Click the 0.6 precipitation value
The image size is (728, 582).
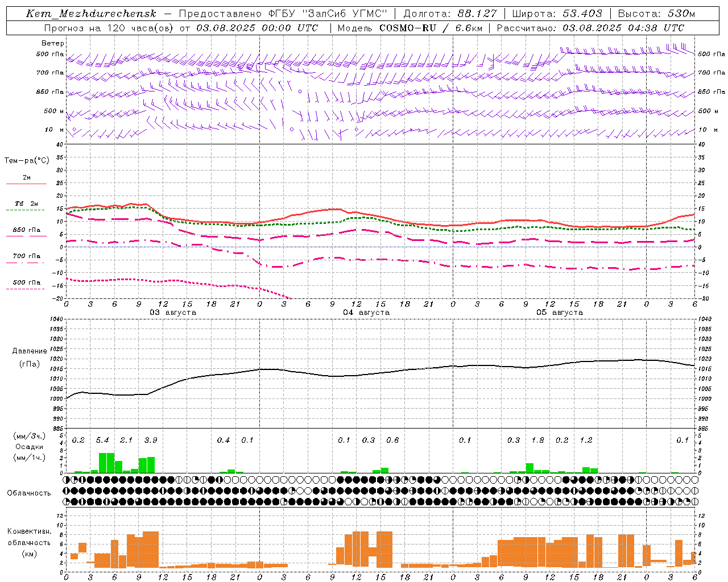tap(392, 440)
